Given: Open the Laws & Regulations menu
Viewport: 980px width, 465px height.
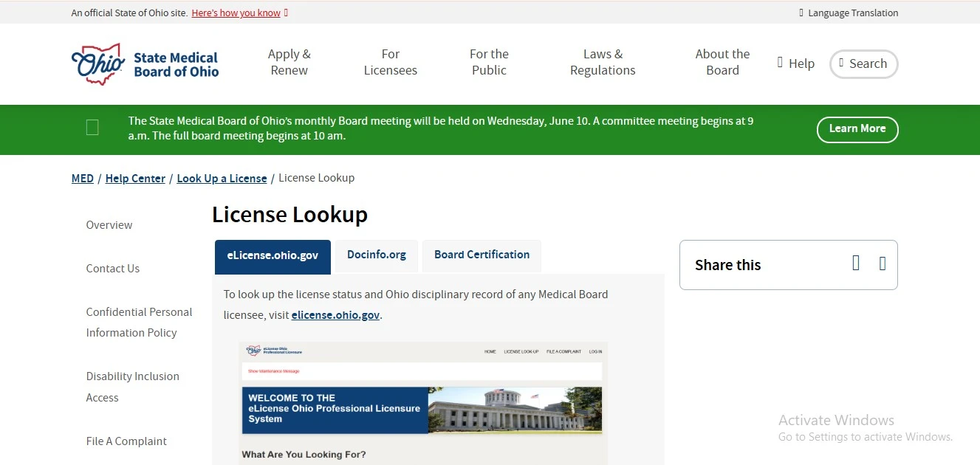Looking at the screenshot, I should click(603, 62).
